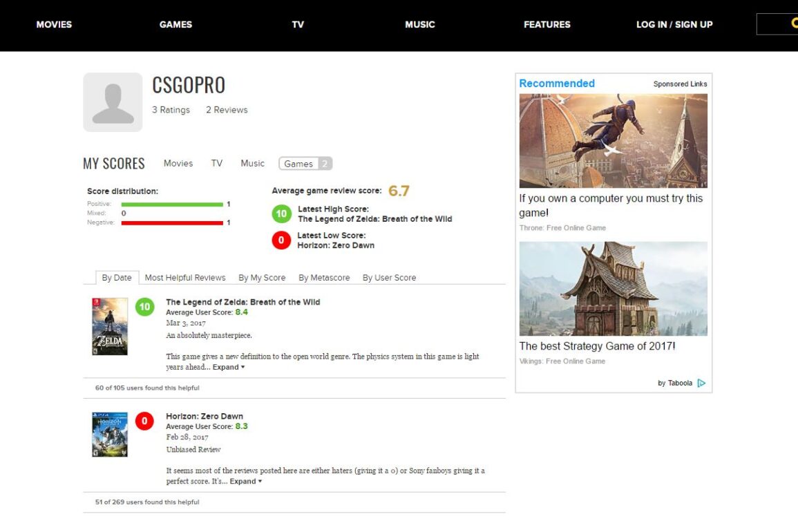798x532 pixels.
Task: Select the Games scores tab
Action: point(305,164)
